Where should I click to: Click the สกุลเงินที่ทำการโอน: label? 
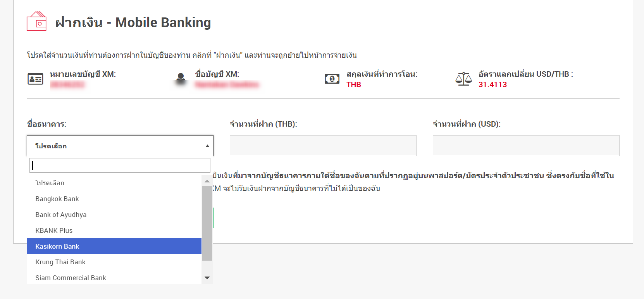tap(382, 74)
